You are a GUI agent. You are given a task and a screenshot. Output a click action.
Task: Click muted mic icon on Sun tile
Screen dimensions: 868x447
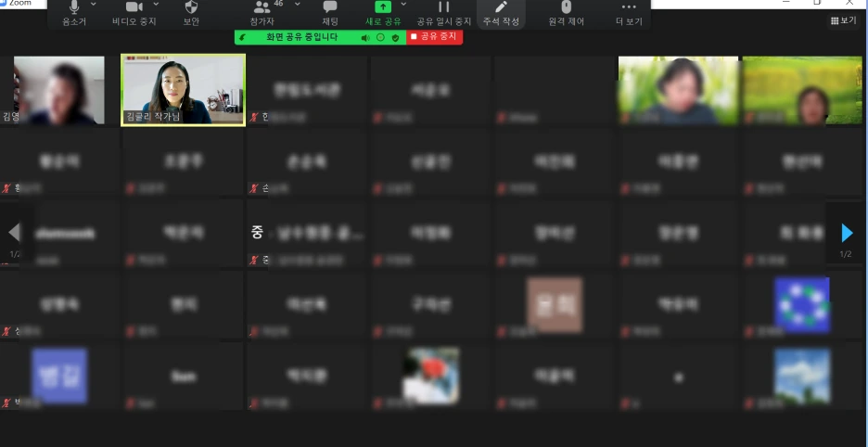click(x=131, y=402)
